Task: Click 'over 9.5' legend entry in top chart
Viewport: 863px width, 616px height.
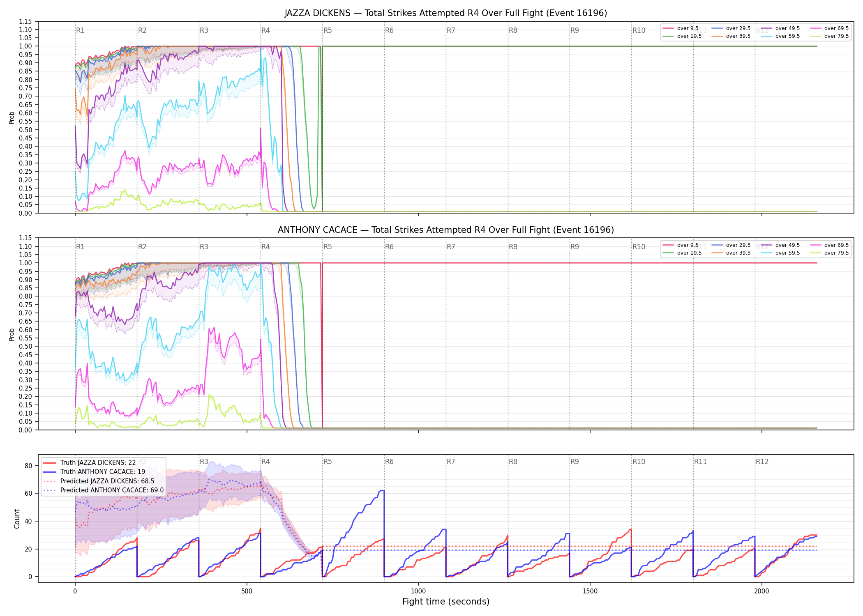Action: (681, 28)
